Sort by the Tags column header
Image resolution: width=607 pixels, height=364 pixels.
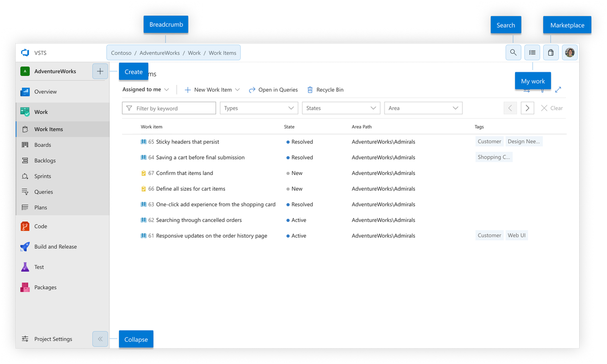pyautogui.click(x=479, y=127)
